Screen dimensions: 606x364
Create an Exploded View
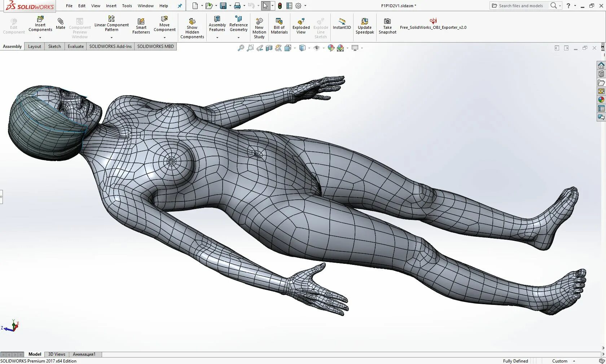pos(301,26)
